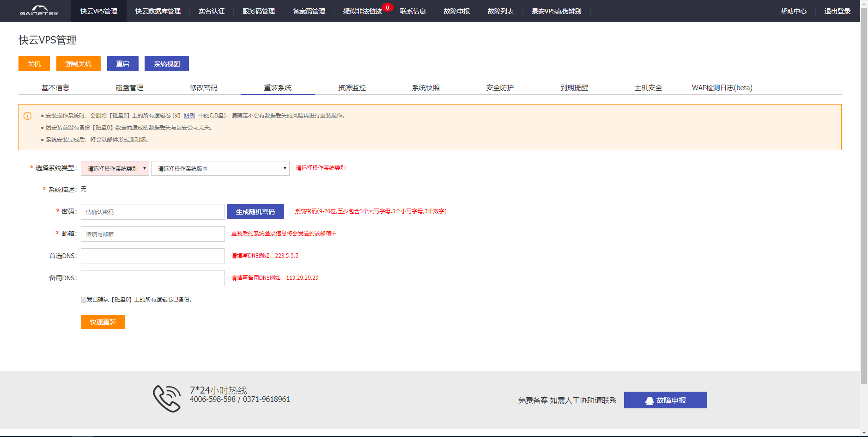Switch to the 主机安全 tab
868x437 pixels.
(x=648, y=87)
